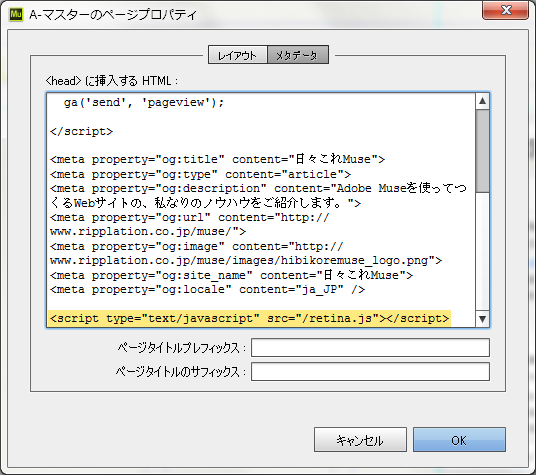
Task: Focus the ページタイトルプレフィックス input field
Action: click(370, 347)
